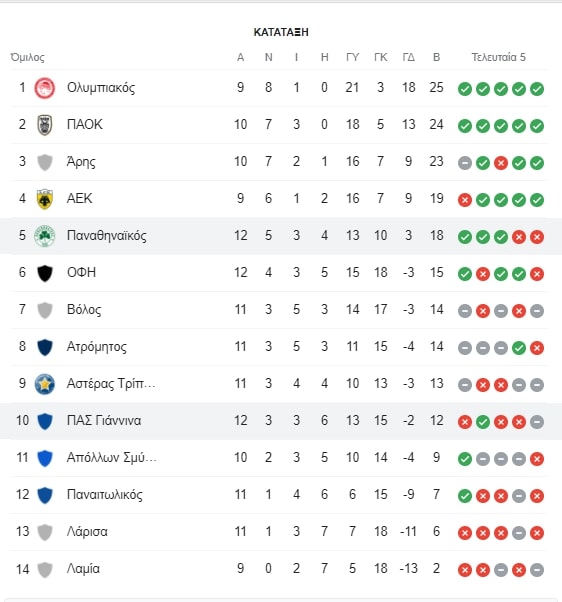Open the Ολυμπιακός team link
Screen dimensions: 562x602
tap(101, 88)
